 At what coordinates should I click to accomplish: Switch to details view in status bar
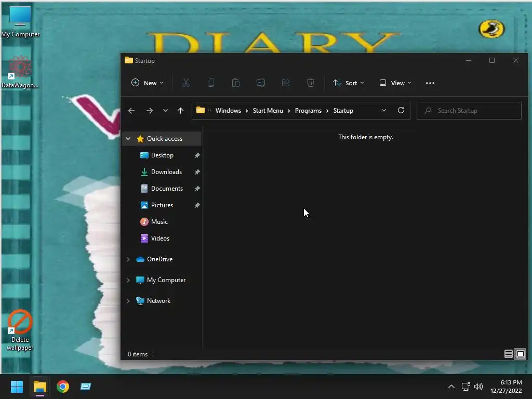(508, 354)
